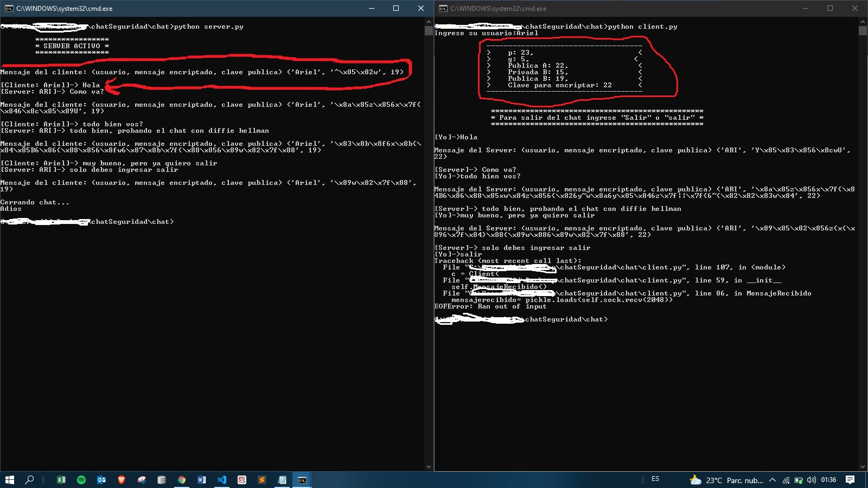The image size is (868, 488).
Task: Click the client window scrollbar down arrow
Action: pos(863,466)
